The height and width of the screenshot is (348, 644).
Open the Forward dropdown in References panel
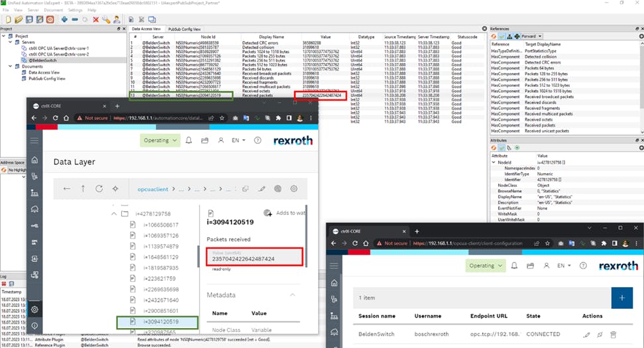(x=531, y=36)
